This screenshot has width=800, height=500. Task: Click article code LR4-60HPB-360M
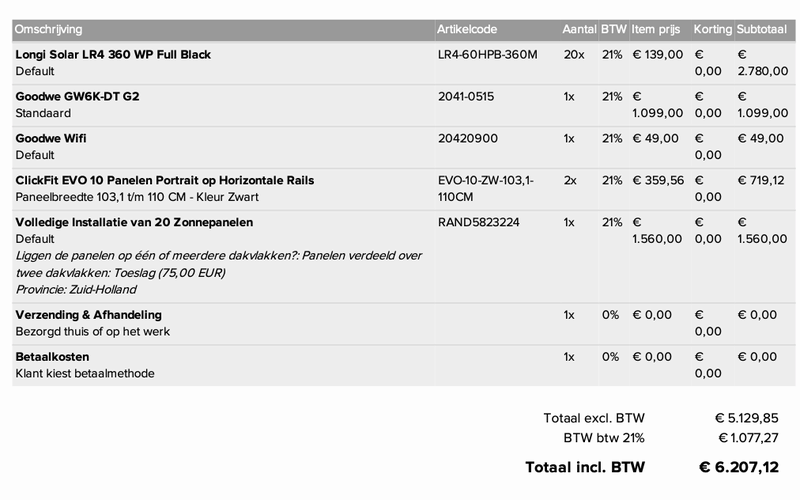[487, 54]
